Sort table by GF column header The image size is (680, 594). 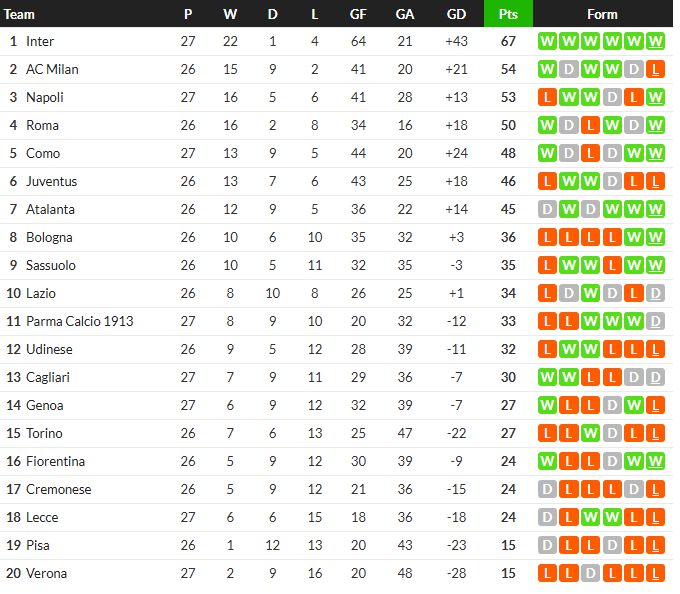(358, 14)
